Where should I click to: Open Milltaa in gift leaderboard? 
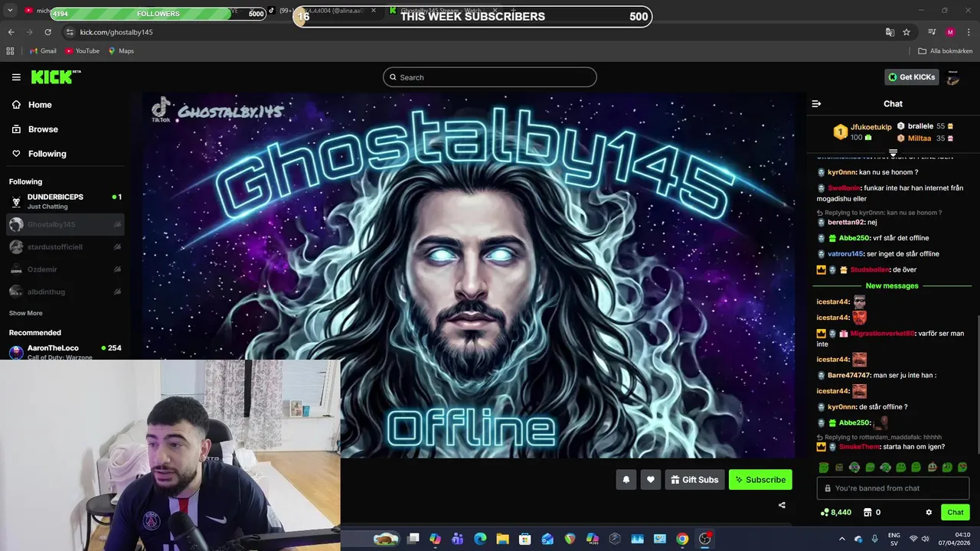[x=920, y=139]
